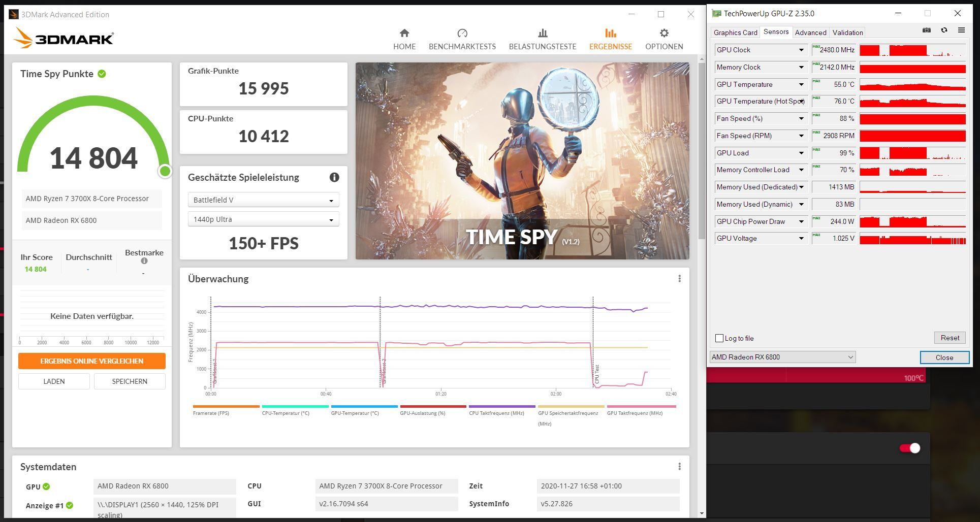
Task: Open Optionen gear icon
Action: (664, 33)
